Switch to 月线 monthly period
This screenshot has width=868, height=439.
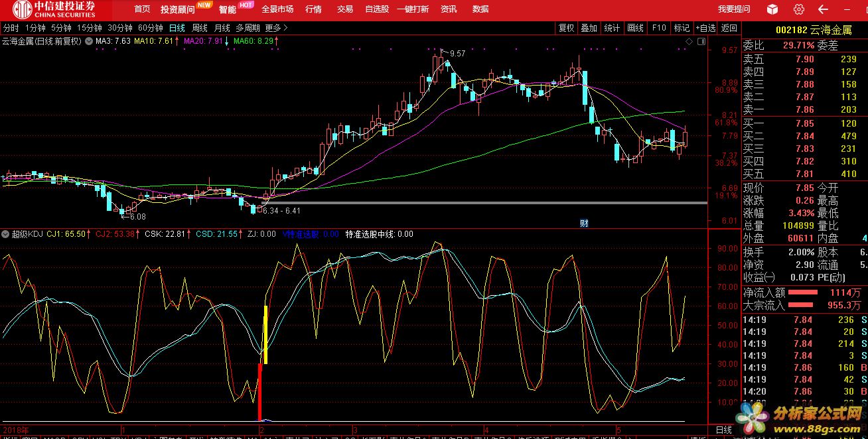tap(222, 28)
